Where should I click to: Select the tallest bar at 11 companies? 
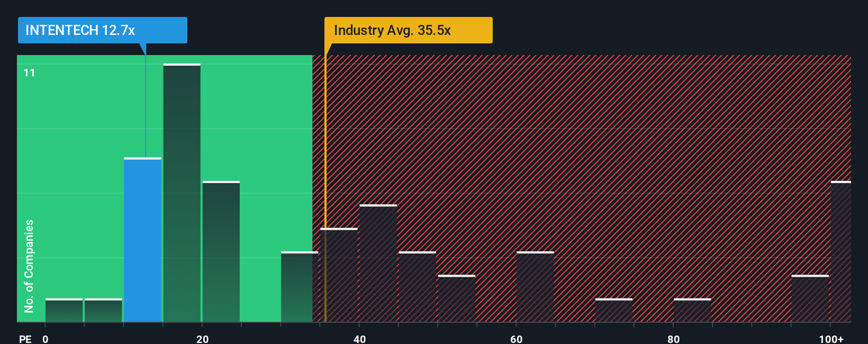pos(182,193)
